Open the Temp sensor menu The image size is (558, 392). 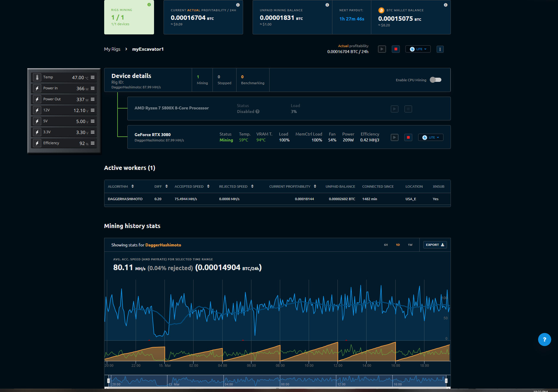(93, 77)
